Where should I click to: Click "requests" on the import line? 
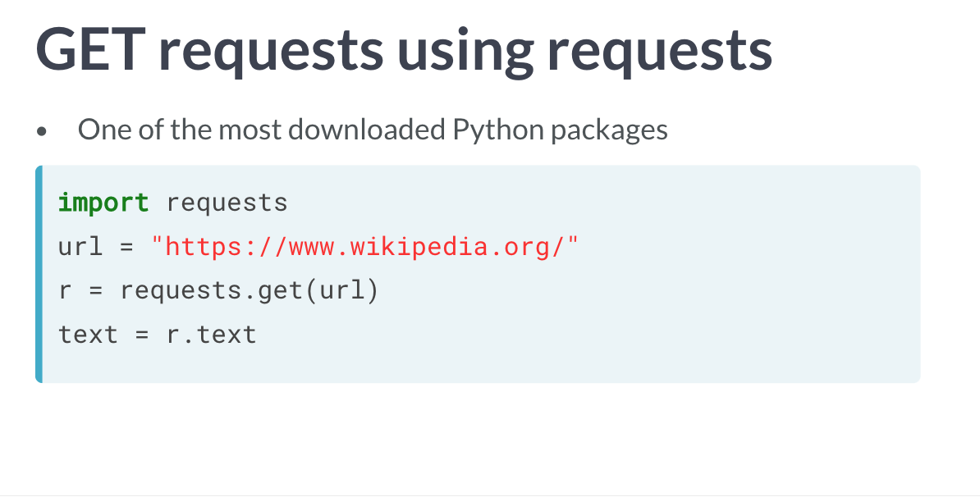click(x=227, y=203)
